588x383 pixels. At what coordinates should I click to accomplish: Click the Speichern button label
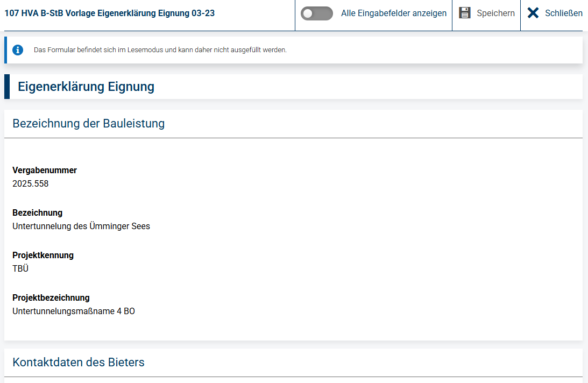click(495, 13)
